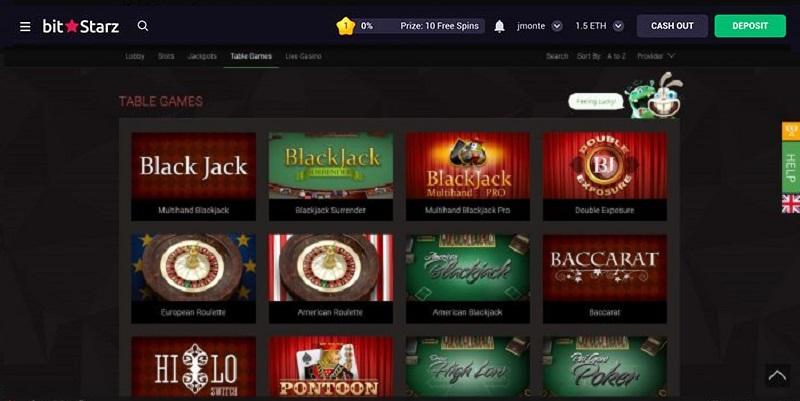The height and width of the screenshot is (401, 800).
Task: Click the gold level star badge
Action: pyautogui.click(x=345, y=26)
